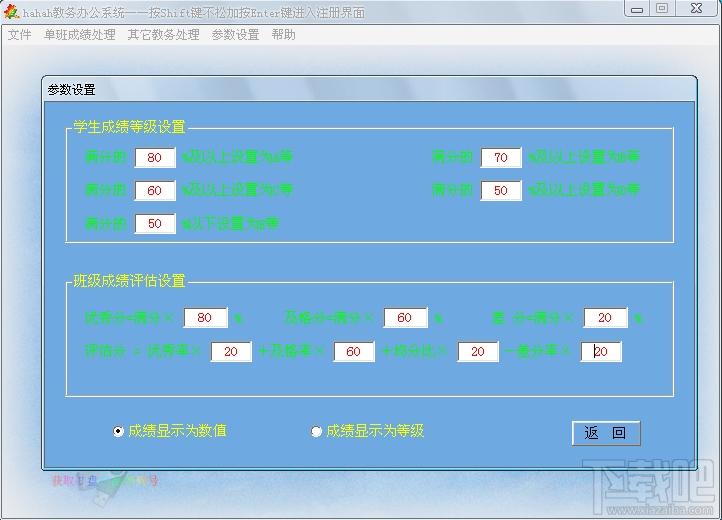Click the 参数设置 panel title
The height and width of the screenshot is (520, 722).
click(x=71, y=90)
